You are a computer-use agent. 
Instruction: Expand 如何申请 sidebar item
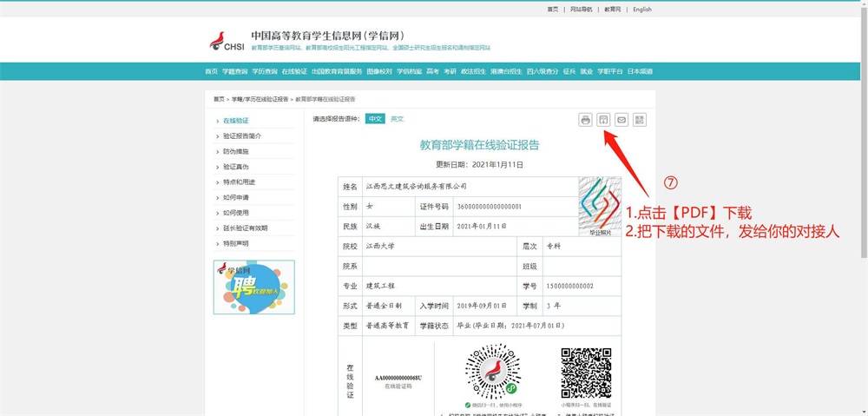pos(235,197)
